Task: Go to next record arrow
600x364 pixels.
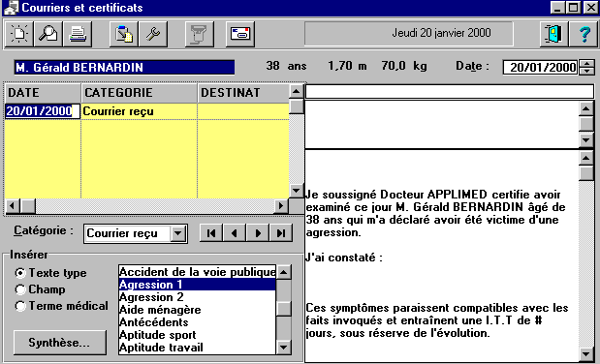Action: tap(258, 233)
